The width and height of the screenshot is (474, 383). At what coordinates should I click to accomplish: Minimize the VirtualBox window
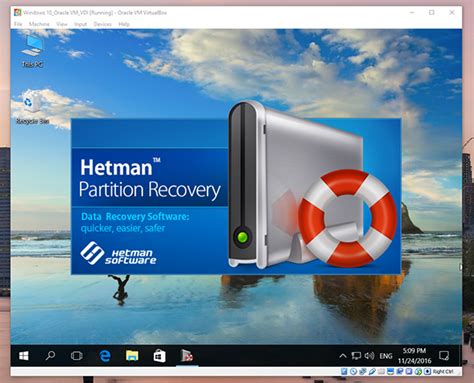tap(412, 13)
